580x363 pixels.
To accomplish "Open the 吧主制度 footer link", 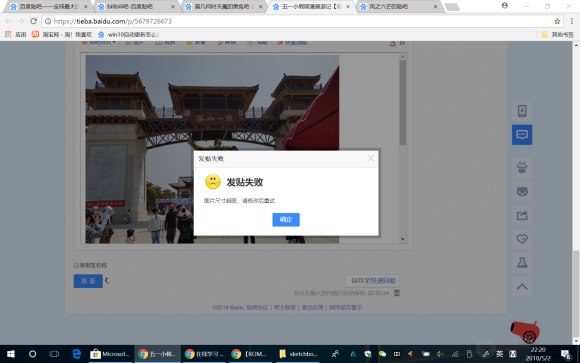I will pos(285,307).
